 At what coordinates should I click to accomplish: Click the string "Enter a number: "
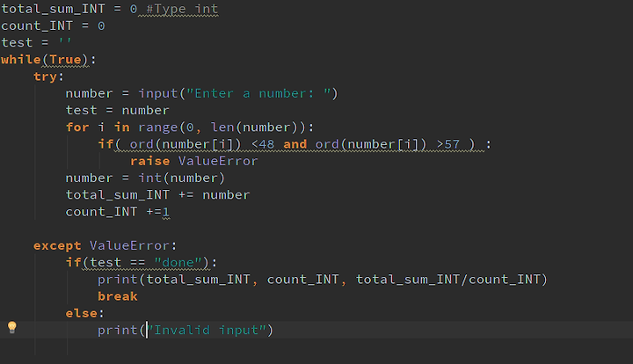point(258,93)
